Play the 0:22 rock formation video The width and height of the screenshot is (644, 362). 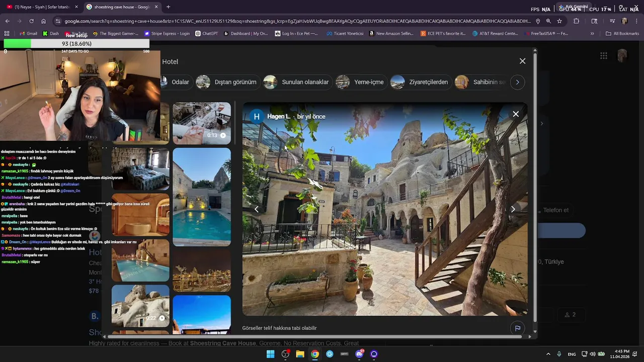[x=140, y=306]
